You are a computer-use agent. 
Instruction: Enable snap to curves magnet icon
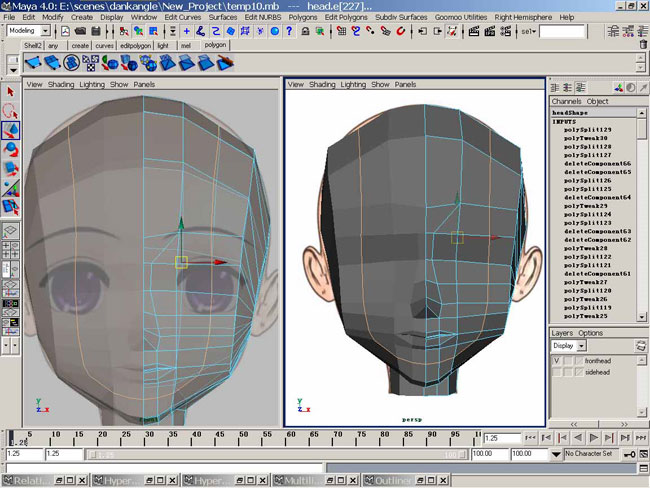click(x=356, y=31)
